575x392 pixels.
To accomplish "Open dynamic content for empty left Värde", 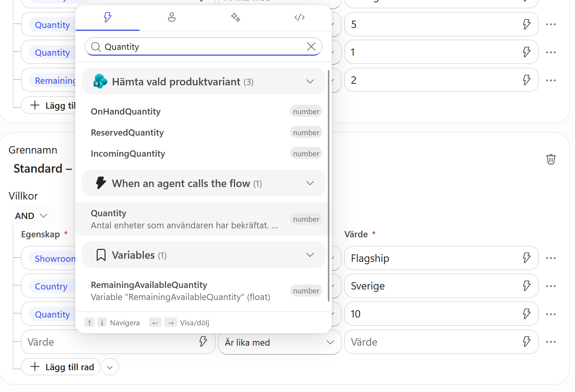I will (x=203, y=342).
